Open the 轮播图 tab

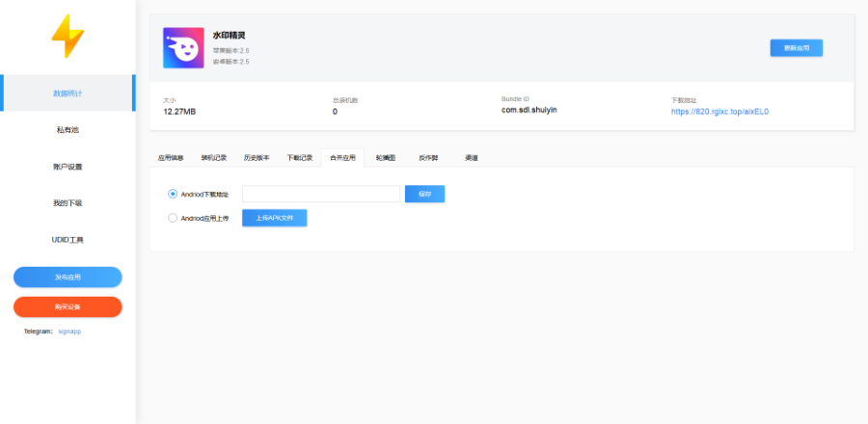386,157
